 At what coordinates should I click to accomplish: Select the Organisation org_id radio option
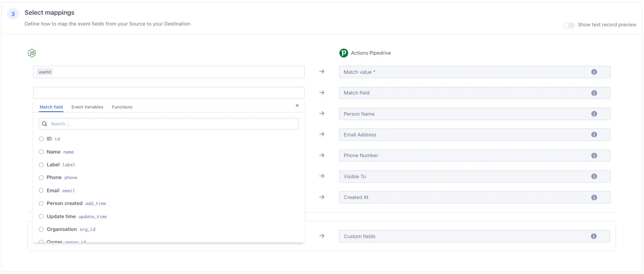41,229
